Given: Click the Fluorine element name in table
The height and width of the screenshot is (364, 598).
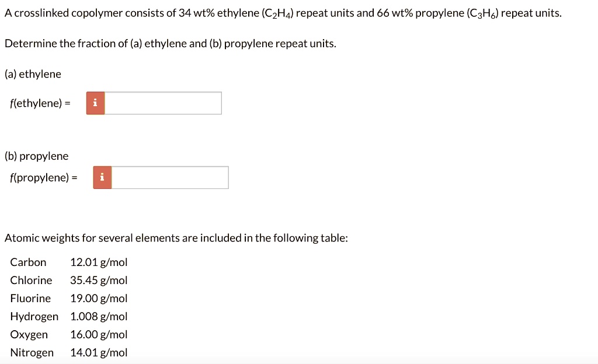Looking at the screenshot, I should tap(30, 298).
